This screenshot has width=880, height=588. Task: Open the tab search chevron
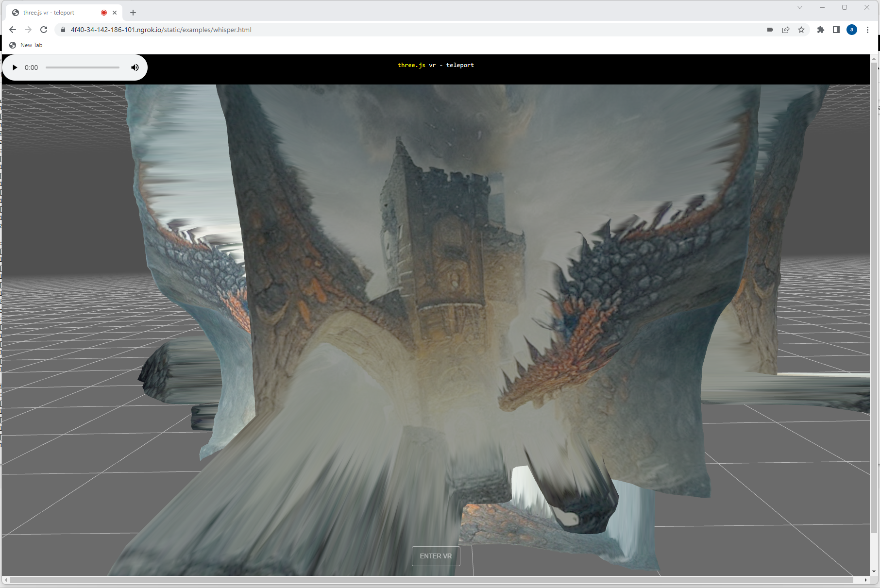point(800,7)
